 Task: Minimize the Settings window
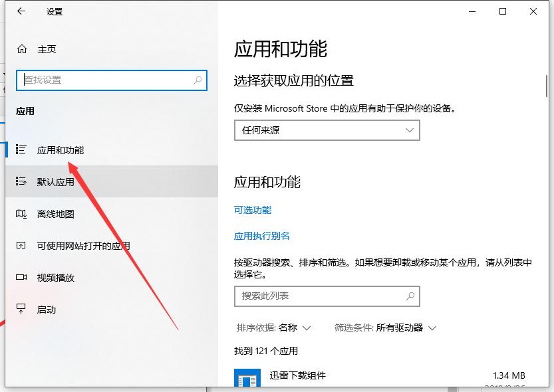(472, 11)
